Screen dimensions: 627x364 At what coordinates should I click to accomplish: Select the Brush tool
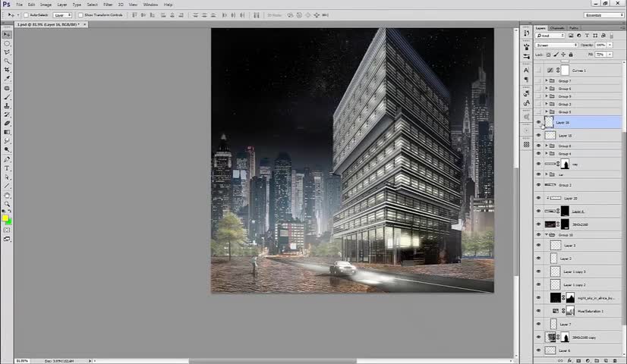pos(7,97)
